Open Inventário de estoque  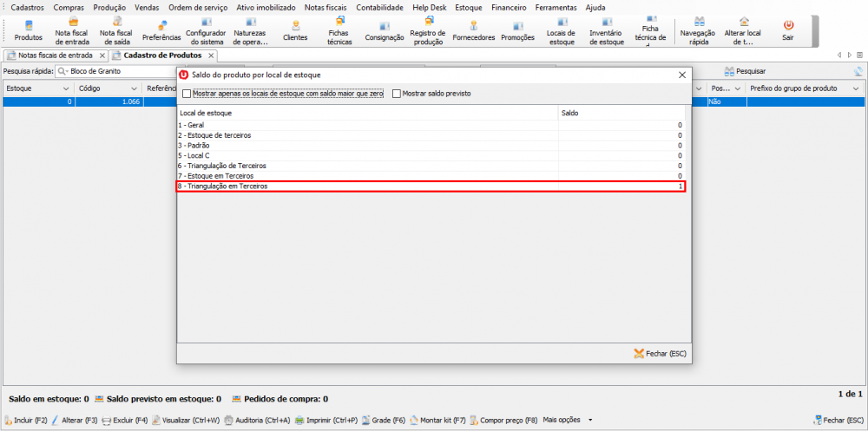(606, 30)
